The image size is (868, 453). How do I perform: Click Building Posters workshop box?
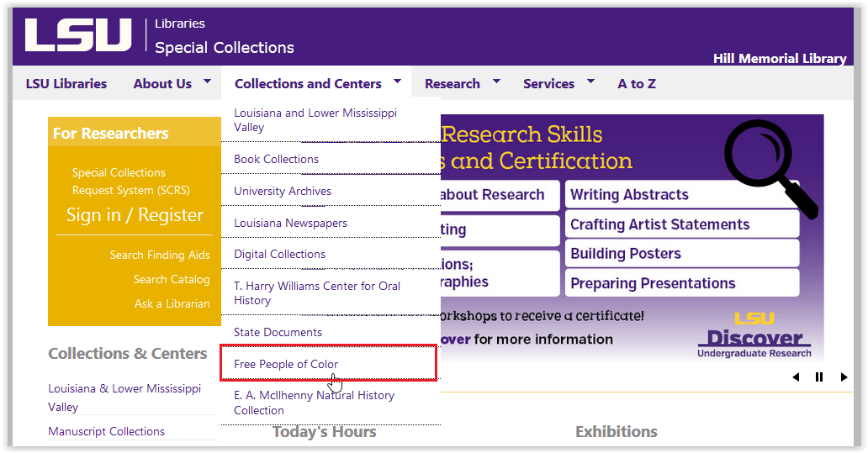click(682, 253)
